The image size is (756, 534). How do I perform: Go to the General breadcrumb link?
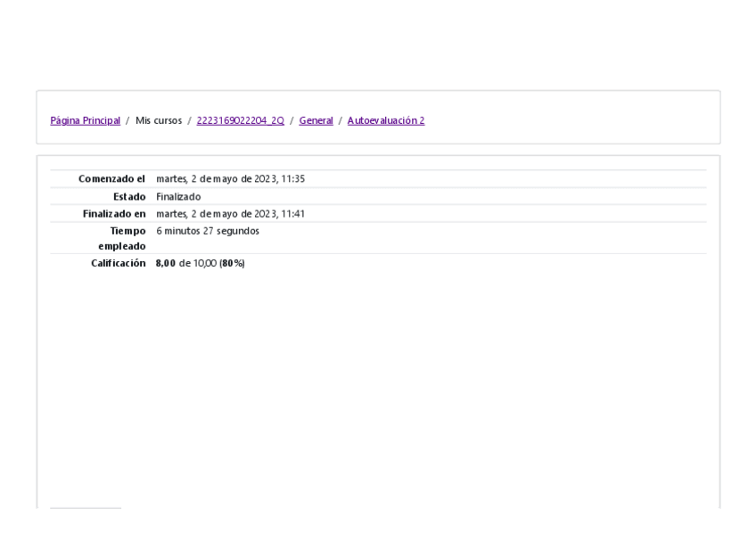coord(316,120)
